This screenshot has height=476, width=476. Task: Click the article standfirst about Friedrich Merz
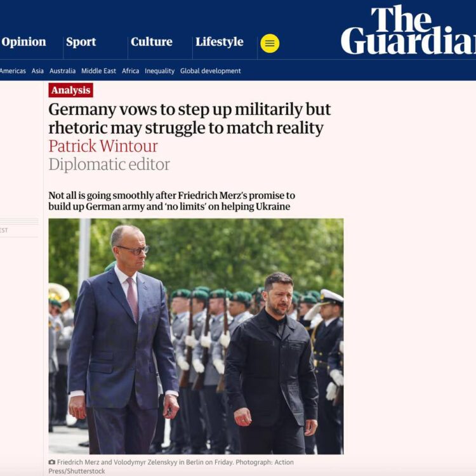tap(171, 201)
